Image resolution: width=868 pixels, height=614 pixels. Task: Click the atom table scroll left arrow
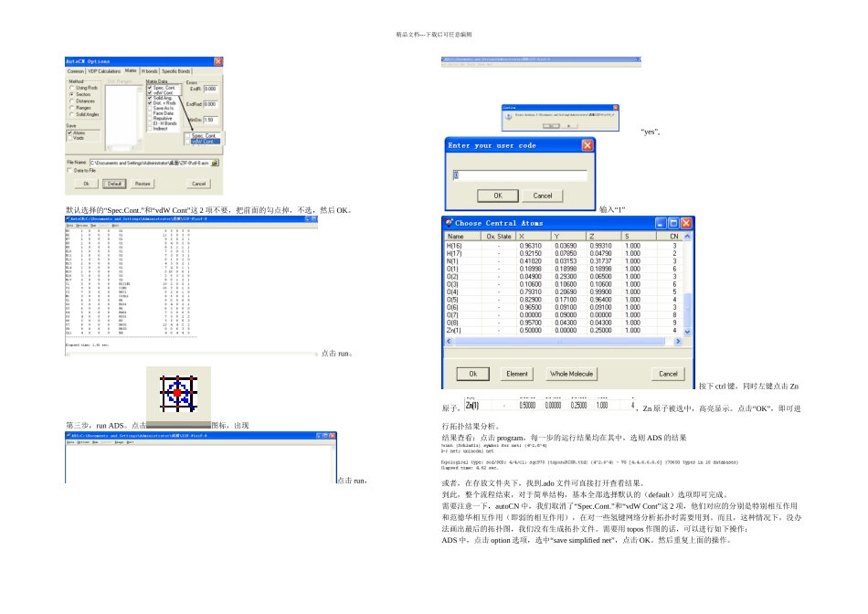pos(449,342)
